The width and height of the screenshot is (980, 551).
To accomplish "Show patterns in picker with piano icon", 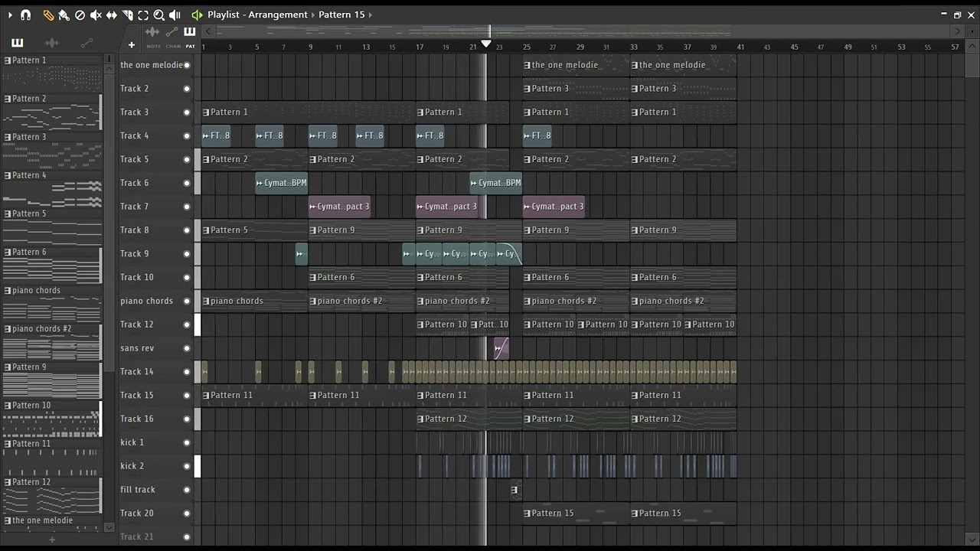I will 17,43.
